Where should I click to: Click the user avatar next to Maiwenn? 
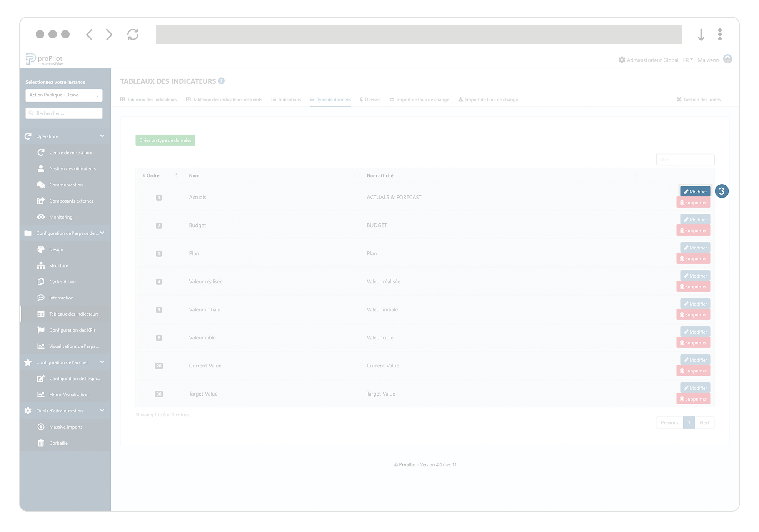(727, 59)
